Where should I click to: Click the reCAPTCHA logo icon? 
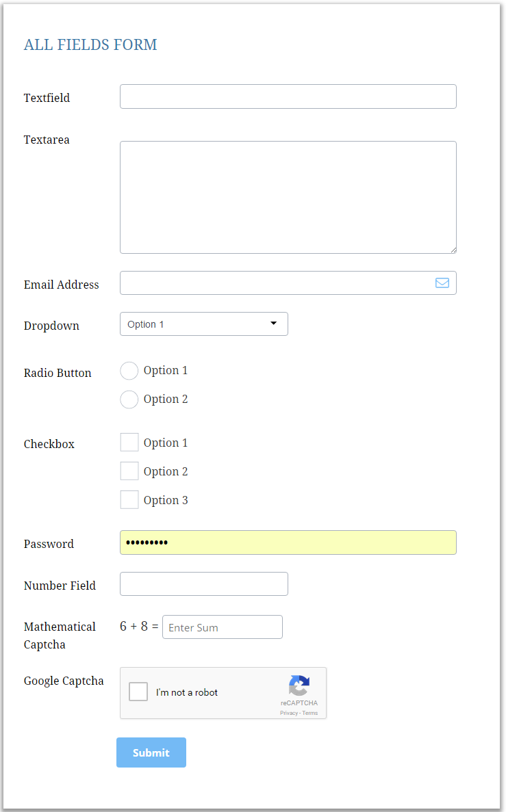299,686
